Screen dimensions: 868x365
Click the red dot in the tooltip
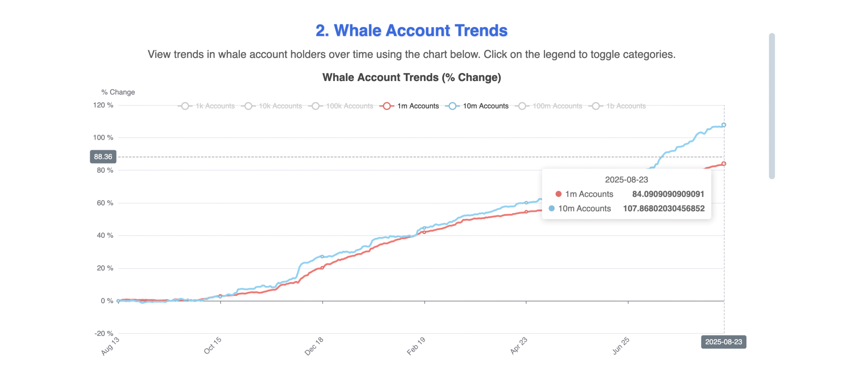click(558, 194)
